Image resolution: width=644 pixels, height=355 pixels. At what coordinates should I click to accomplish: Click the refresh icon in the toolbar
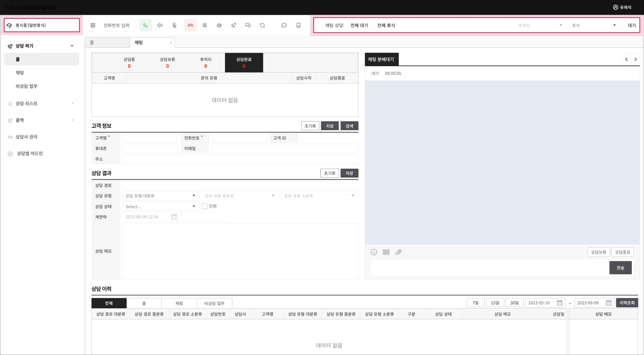pyautogui.click(x=262, y=26)
